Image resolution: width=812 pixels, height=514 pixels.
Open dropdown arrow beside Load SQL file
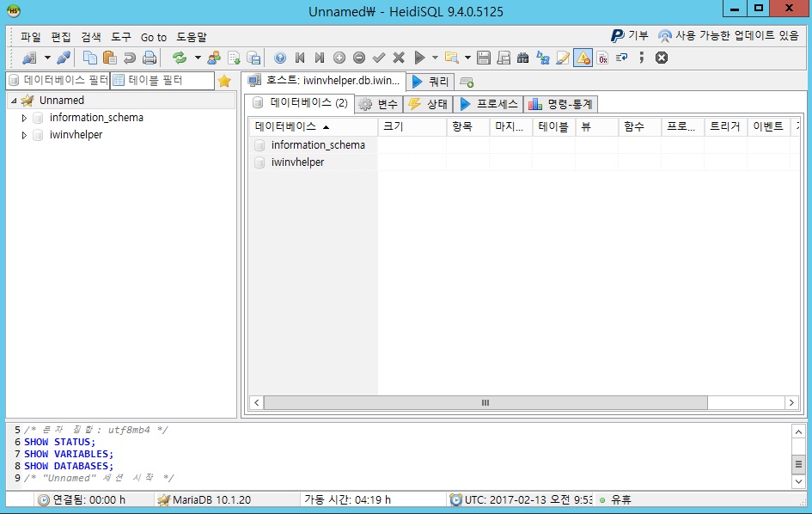(467, 58)
